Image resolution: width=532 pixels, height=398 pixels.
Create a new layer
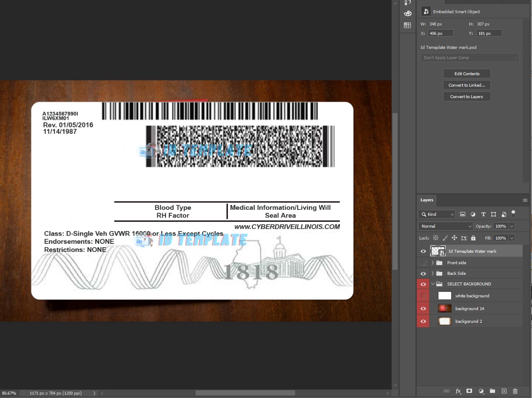pyautogui.click(x=504, y=391)
